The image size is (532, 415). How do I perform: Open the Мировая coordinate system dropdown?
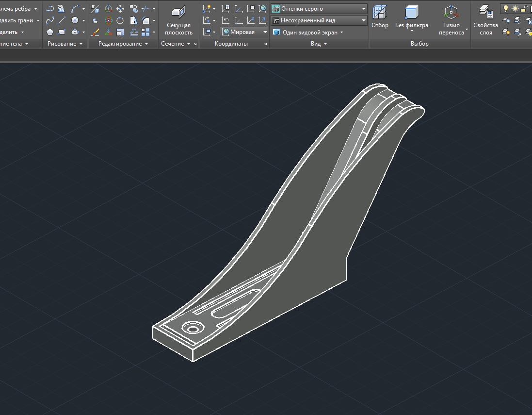pyautogui.click(x=244, y=32)
